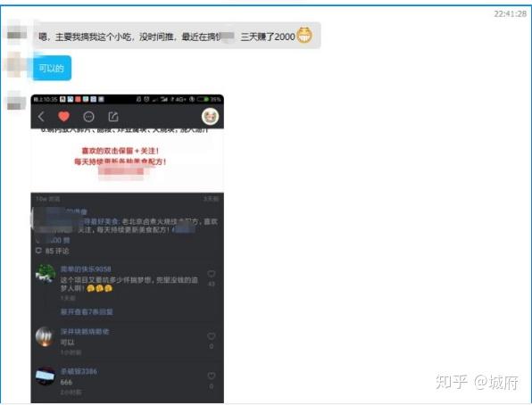Open the username ending in 3386
This screenshot has width=532, height=405.
[x=79, y=371]
